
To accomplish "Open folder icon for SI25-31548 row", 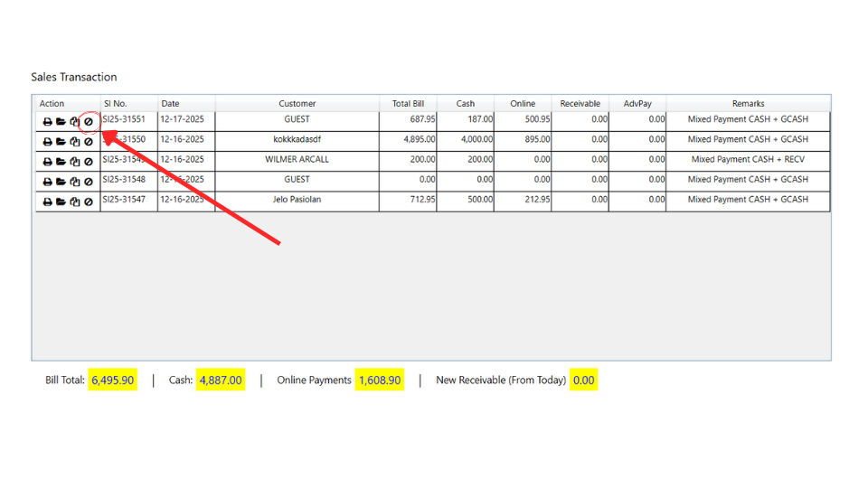I will tap(61, 182).
